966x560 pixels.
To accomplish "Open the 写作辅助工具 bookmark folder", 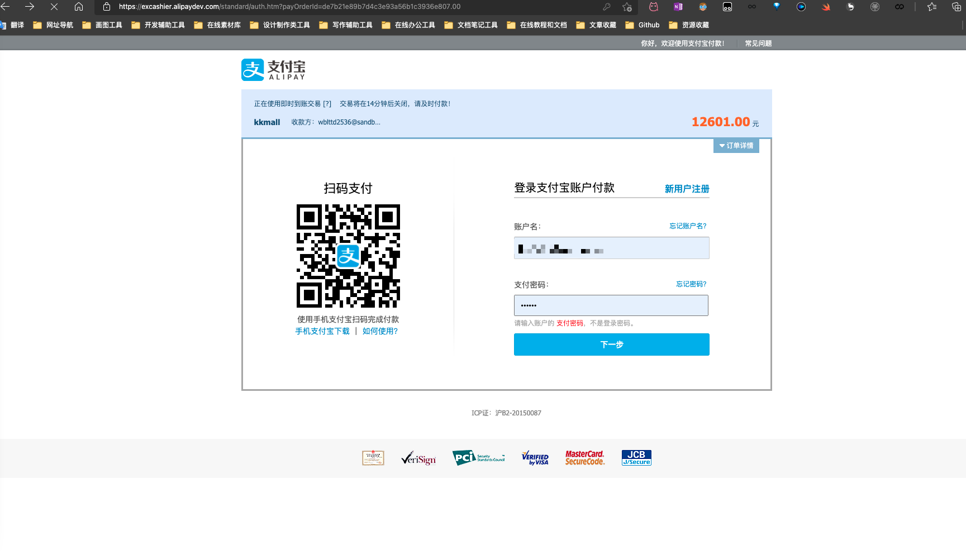I will tap(346, 25).
